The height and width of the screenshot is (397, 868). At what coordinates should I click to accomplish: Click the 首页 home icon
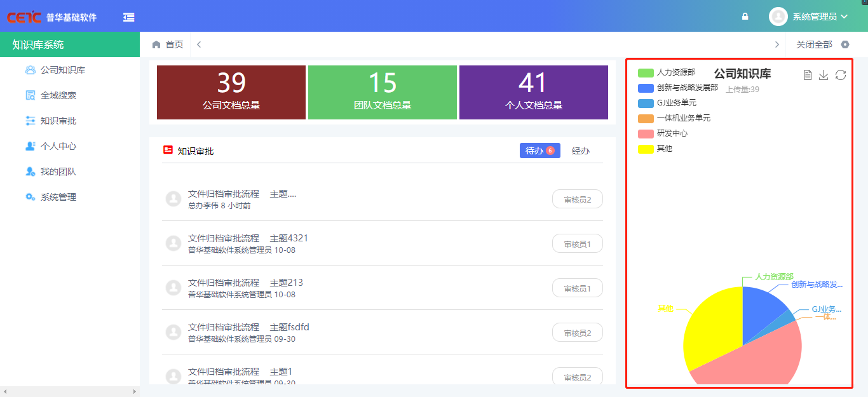pyautogui.click(x=156, y=44)
